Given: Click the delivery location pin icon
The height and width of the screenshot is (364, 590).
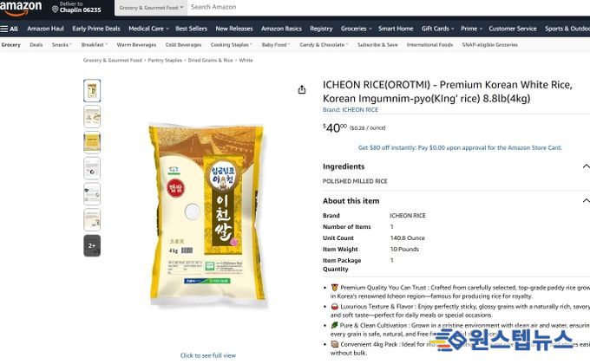Looking at the screenshot, I should 55,9.
